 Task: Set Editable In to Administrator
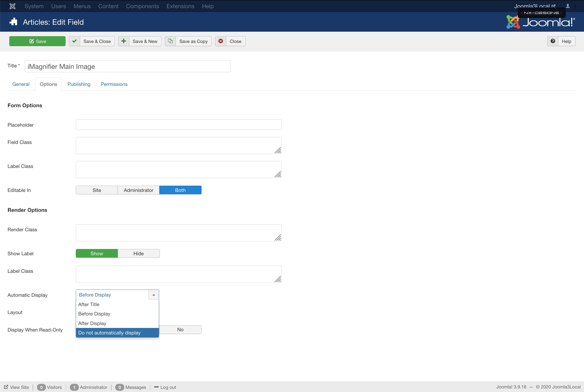tap(138, 190)
